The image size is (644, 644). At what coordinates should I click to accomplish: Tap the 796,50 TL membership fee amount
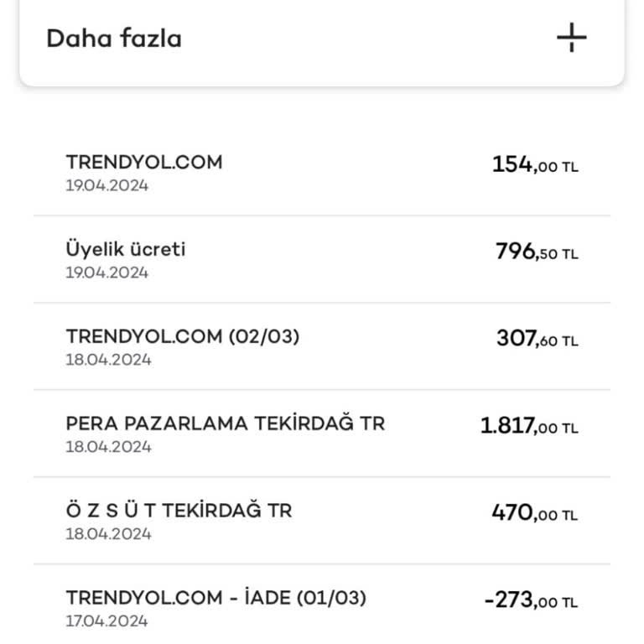[x=537, y=252]
